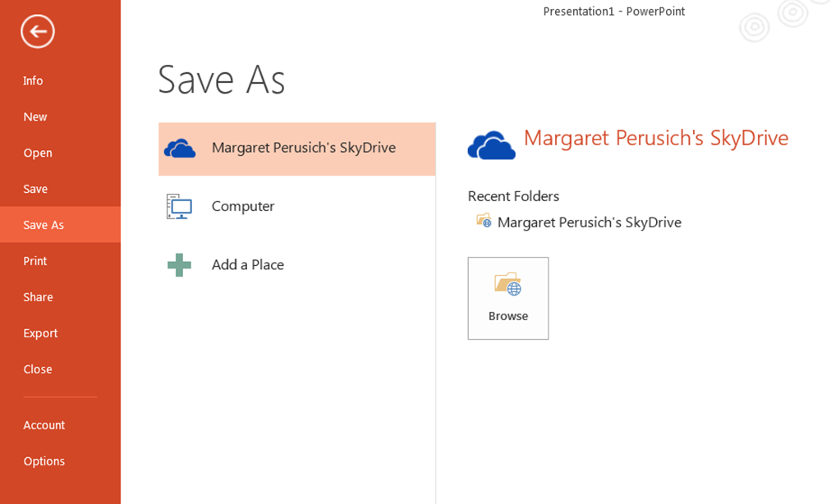Viewport: 831px width, 504px height.
Task: Choose Computer as the save location
Action: 296,206
